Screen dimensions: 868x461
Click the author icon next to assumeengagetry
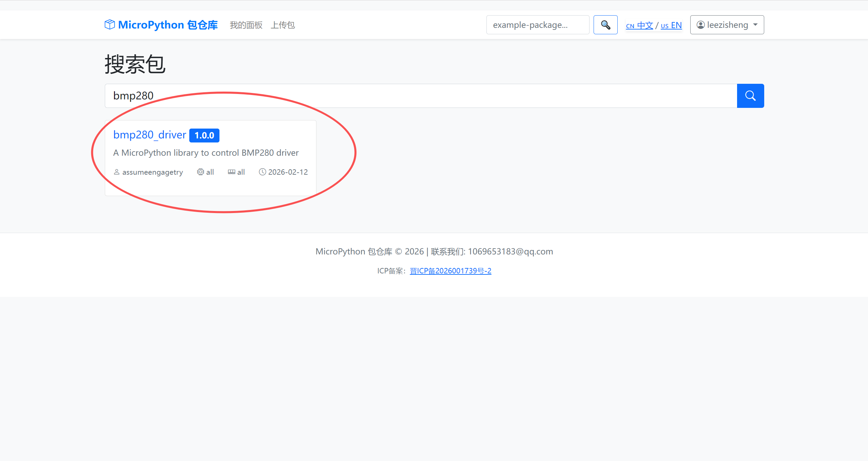[x=116, y=172]
